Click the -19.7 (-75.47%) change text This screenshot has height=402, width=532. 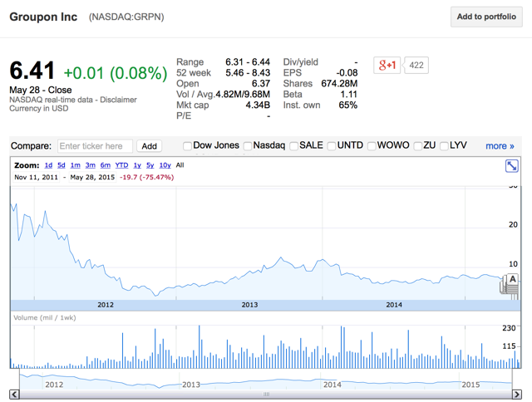[146, 177]
